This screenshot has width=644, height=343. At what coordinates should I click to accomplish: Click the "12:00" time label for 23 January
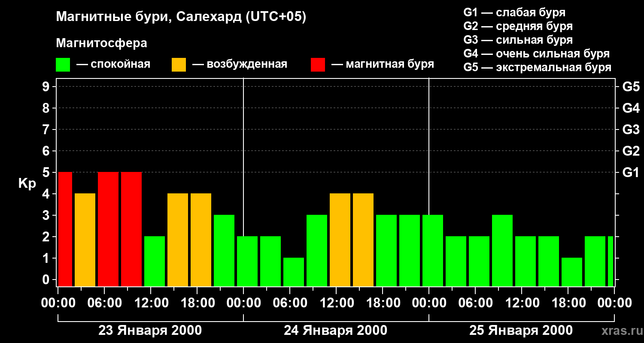(x=151, y=303)
